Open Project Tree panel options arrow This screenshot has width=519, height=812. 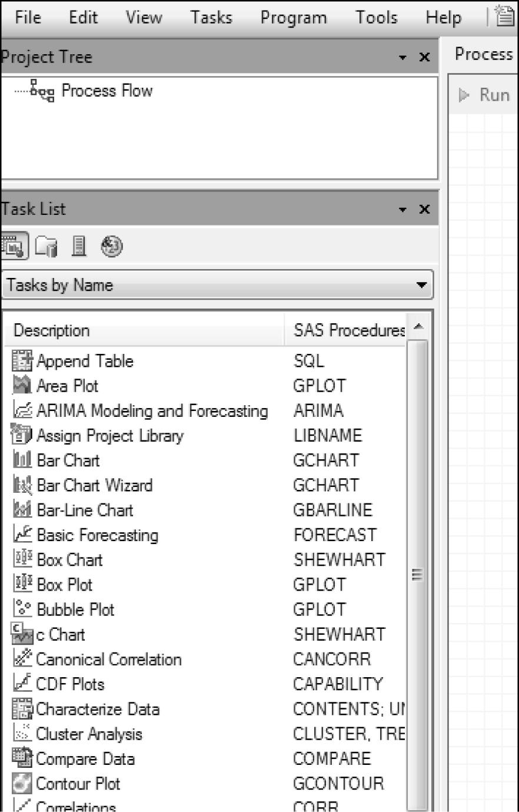click(x=402, y=58)
